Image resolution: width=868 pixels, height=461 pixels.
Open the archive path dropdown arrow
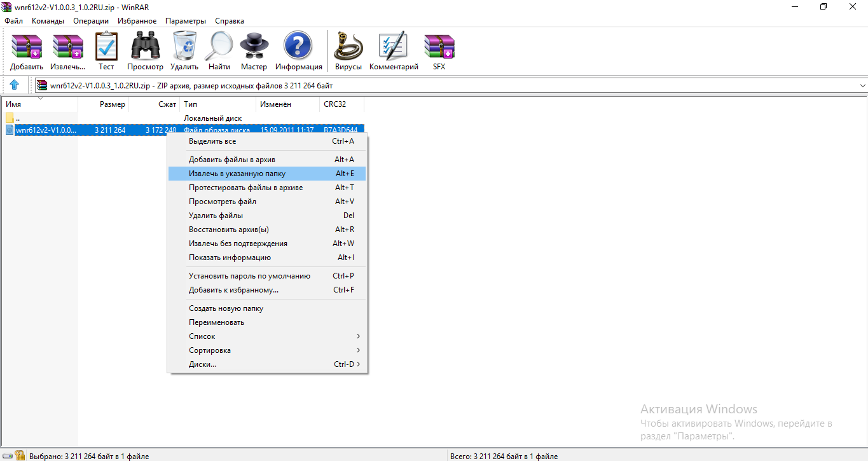click(x=862, y=85)
